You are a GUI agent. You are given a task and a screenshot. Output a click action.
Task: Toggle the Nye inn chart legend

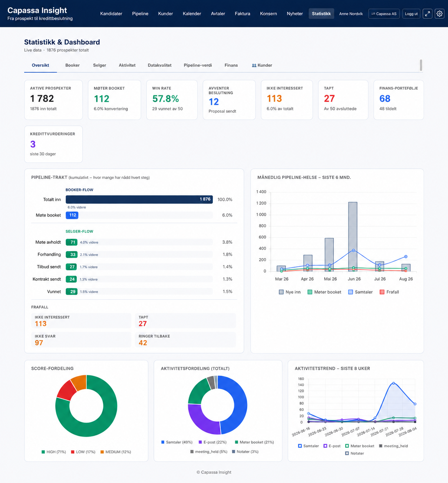[290, 292]
